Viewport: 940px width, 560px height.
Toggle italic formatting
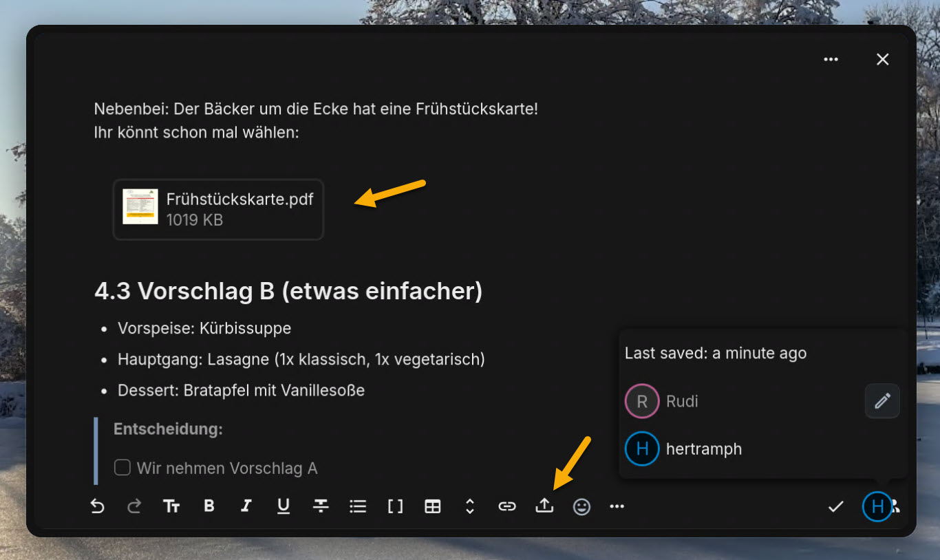pyautogui.click(x=246, y=506)
